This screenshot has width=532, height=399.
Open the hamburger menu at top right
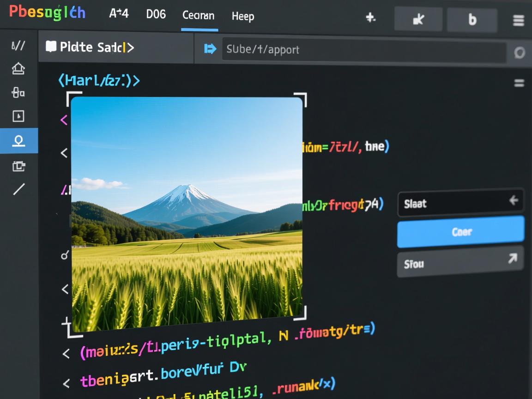tap(518, 20)
